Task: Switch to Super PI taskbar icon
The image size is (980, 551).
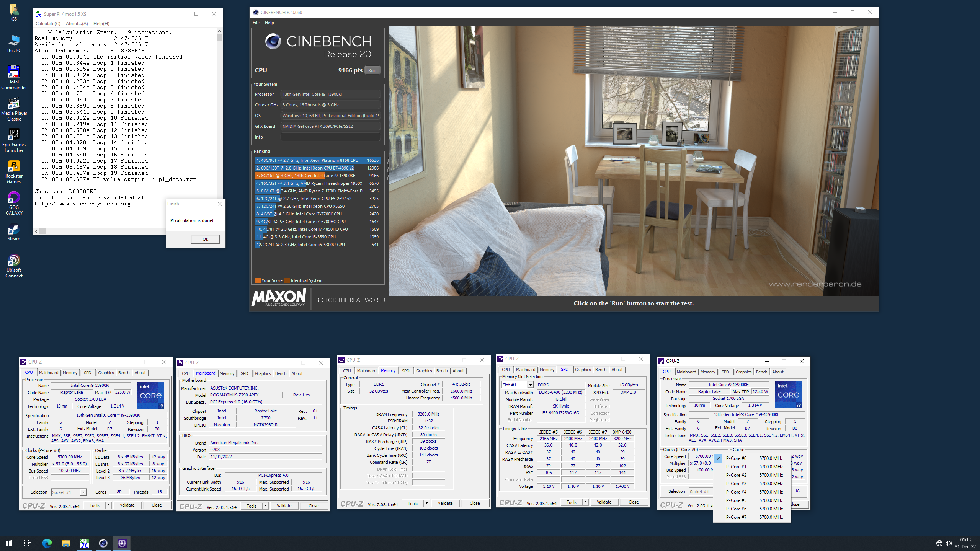Action: (x=84, y=543)
